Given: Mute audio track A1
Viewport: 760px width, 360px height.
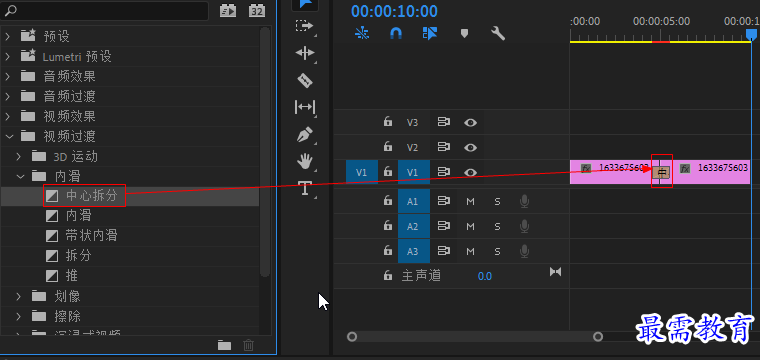Looking at the screenshot, I should tap(470, 202).
